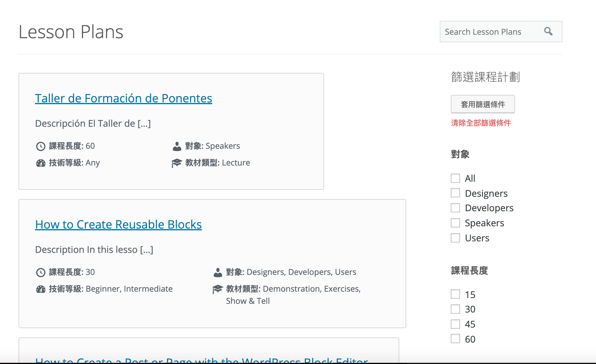Check the 15 duration checkbox
The width and height of the screenshot is (596, 364).
point(455,294)
